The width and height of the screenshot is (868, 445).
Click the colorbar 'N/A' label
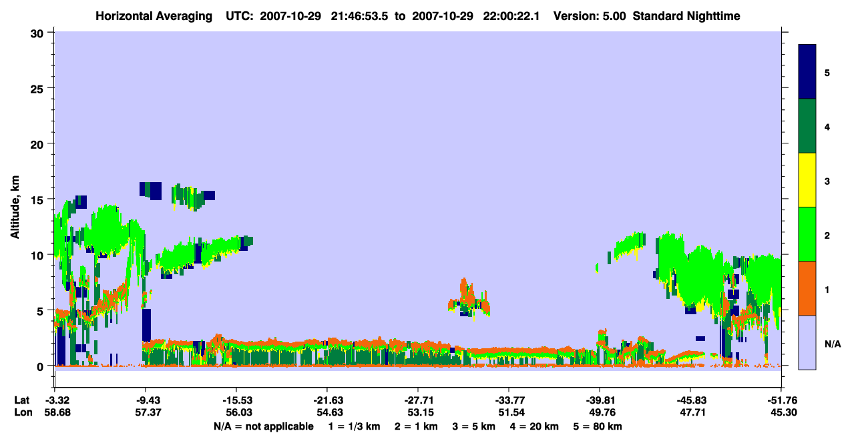pyautogui.click(x=833, y=344)
